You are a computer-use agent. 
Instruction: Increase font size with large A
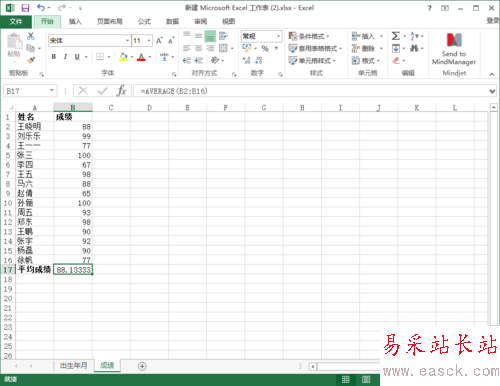(159, 41)
